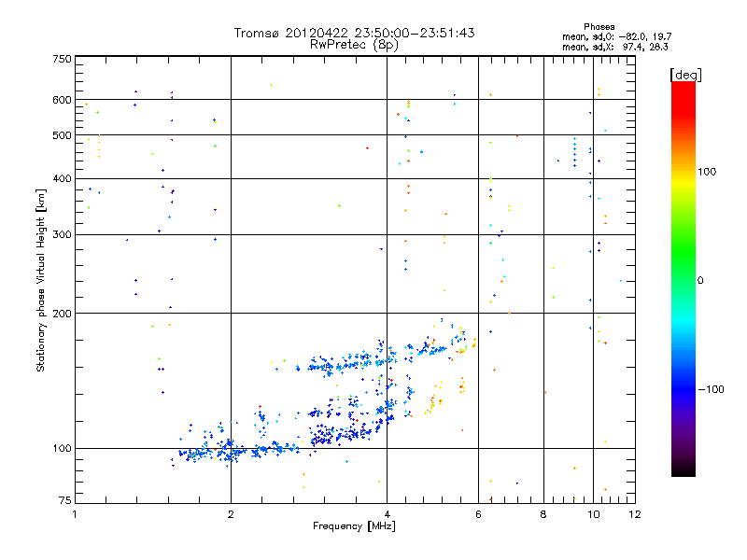Click the 'RwPretec (8p)' subtitle

click(x=354, y=45)
